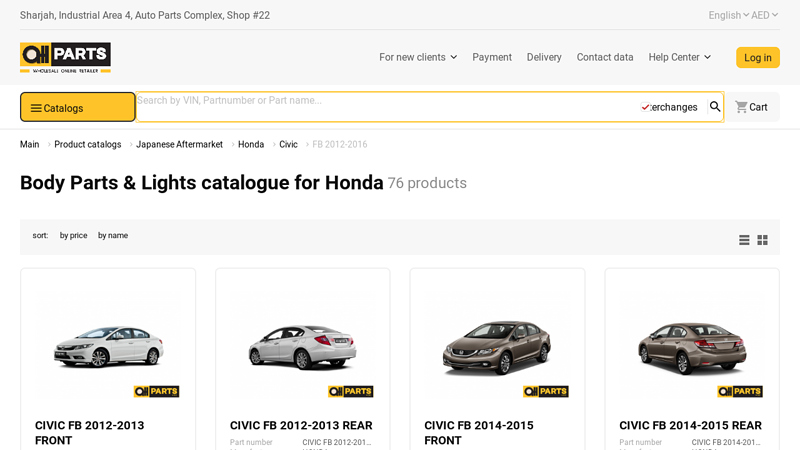The height and width of the screenshot is (450, 800).
Task: Switch to list view icon
Action: tap(744, 240)
